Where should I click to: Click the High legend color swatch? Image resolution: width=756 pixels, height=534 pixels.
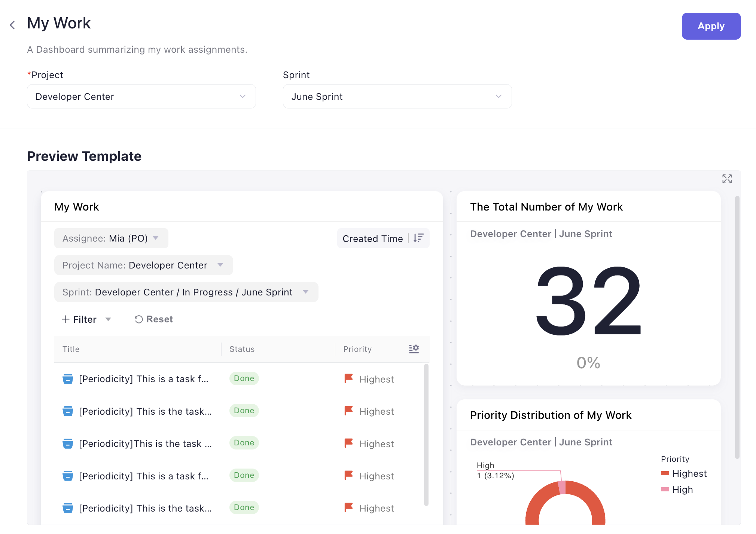(x=665, y=489)
